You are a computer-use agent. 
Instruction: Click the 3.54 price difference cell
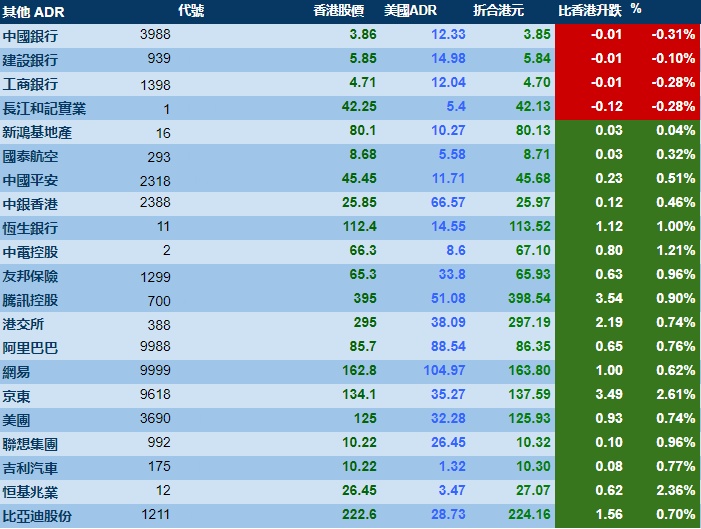pos(609,299)
